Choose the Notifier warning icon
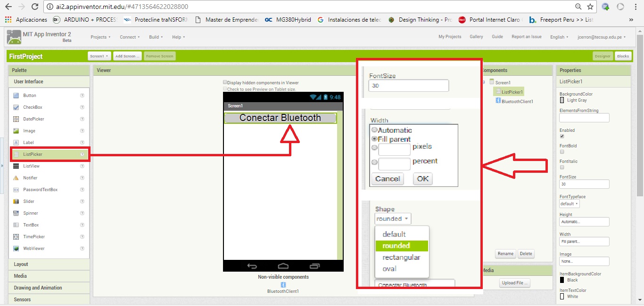This screenshot has width=644, height=306. click(x=16, y=178)
